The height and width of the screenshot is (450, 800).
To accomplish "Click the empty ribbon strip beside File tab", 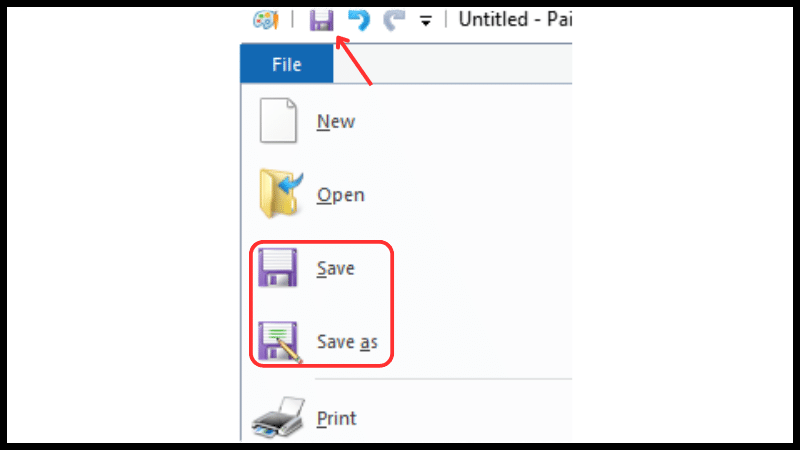I will pos(453,64).
